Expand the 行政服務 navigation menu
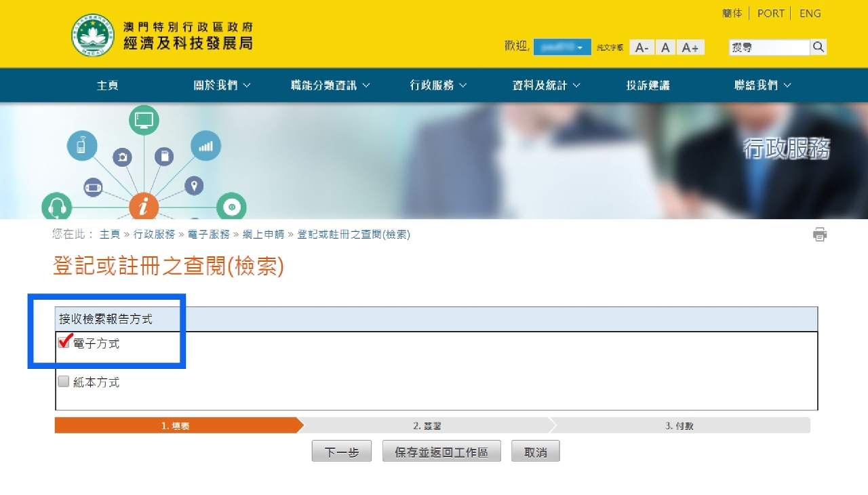Image resolution: width=868 pixels, height=495 pixels. point(438,85)
